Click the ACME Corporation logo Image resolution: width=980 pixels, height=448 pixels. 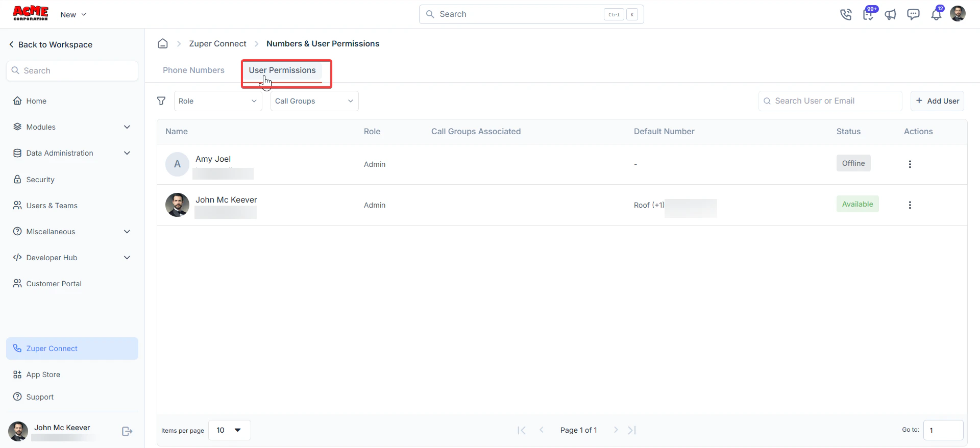click(31, 13)
